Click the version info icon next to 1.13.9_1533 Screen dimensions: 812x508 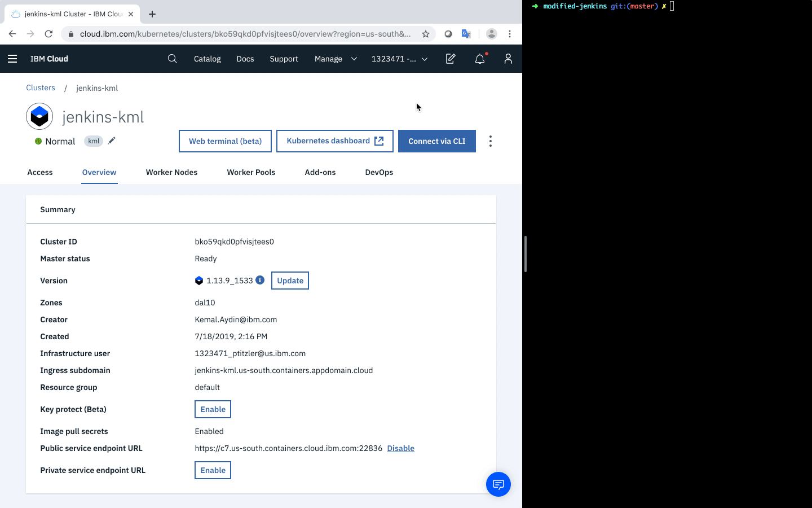point(260,280)
